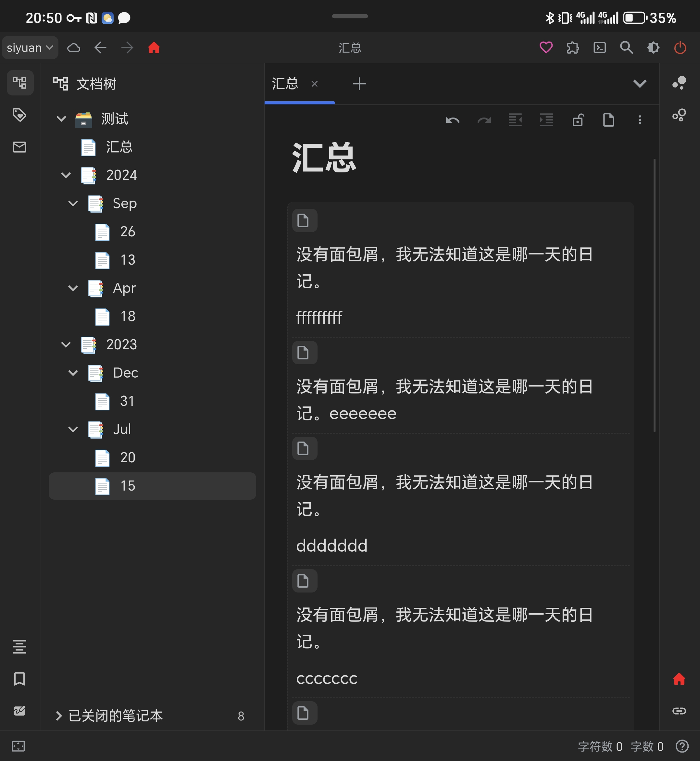Collapse the 2024 document
The image size is (700, 761).
coord(66,175)
